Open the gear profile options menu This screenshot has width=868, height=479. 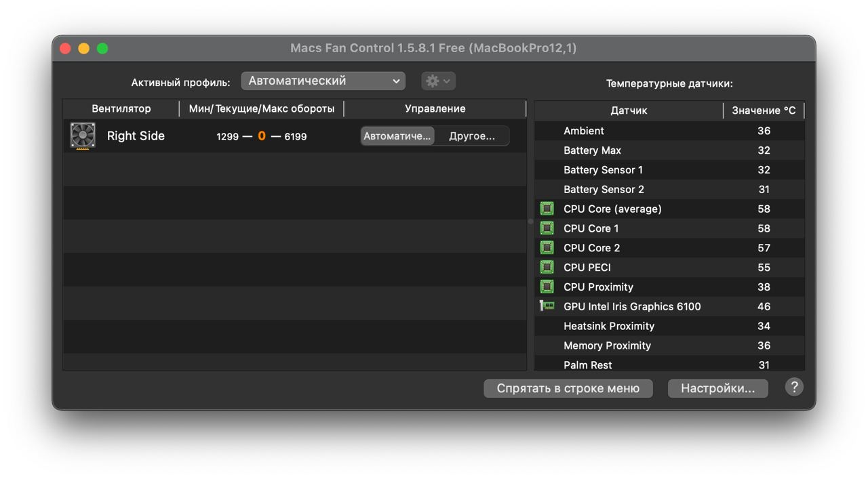coord(438,81)
